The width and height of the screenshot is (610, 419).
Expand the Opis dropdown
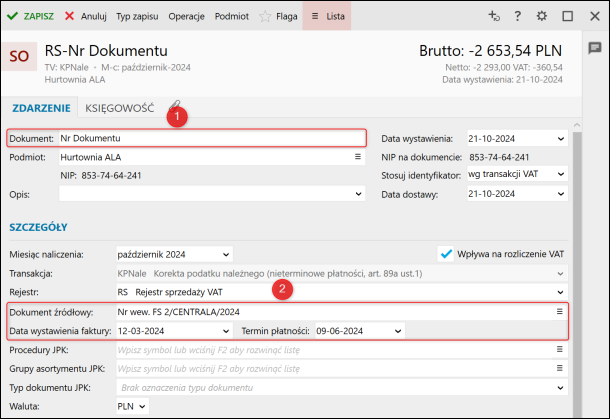coord(358,194)
